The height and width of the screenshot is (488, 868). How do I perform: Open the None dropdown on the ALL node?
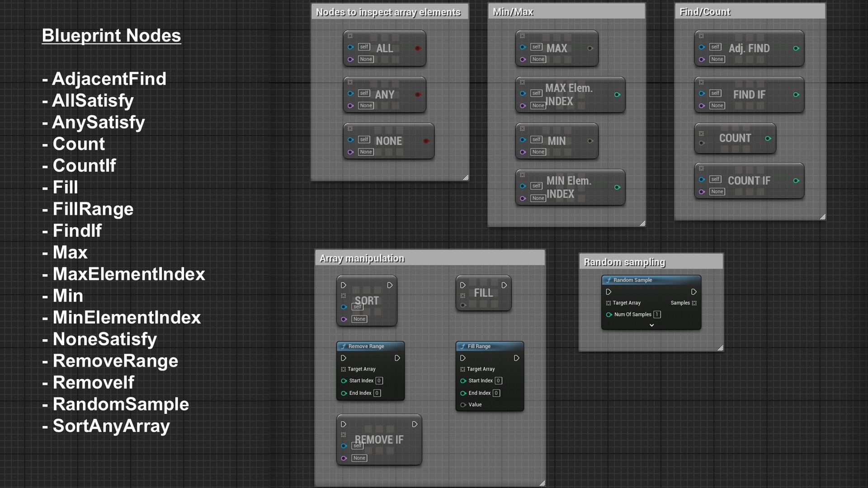pos(366,59)
